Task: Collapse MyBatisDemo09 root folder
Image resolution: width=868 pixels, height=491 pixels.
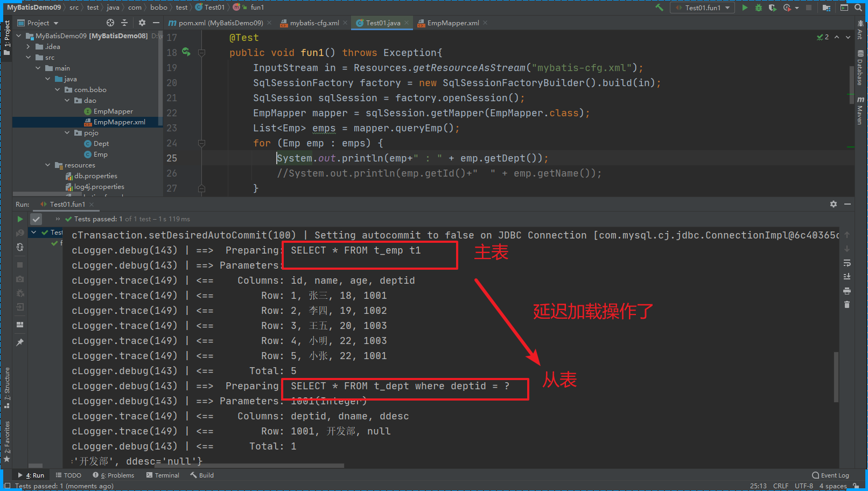Action: (19, 36)
